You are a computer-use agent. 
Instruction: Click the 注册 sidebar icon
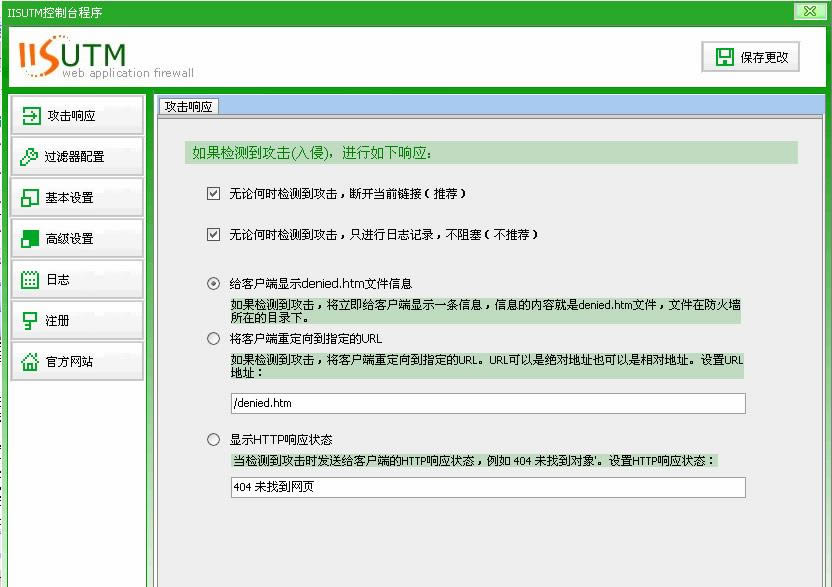tap(30, 321)
